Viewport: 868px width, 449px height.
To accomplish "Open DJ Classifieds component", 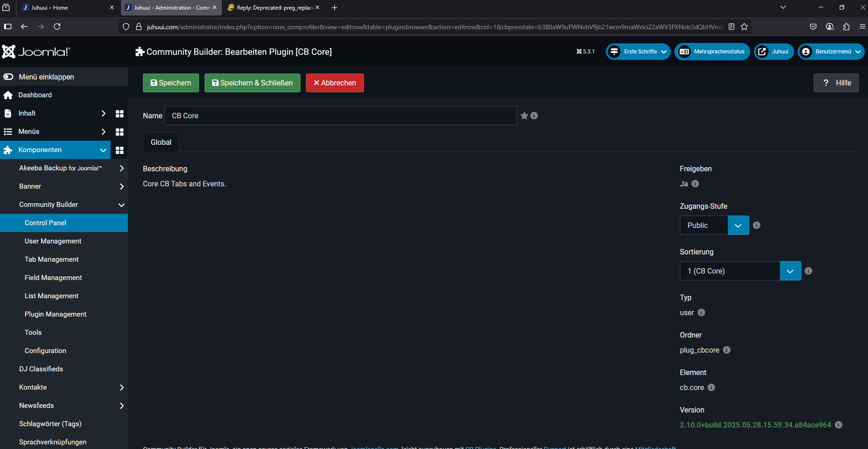I will [x=64, y=369].
